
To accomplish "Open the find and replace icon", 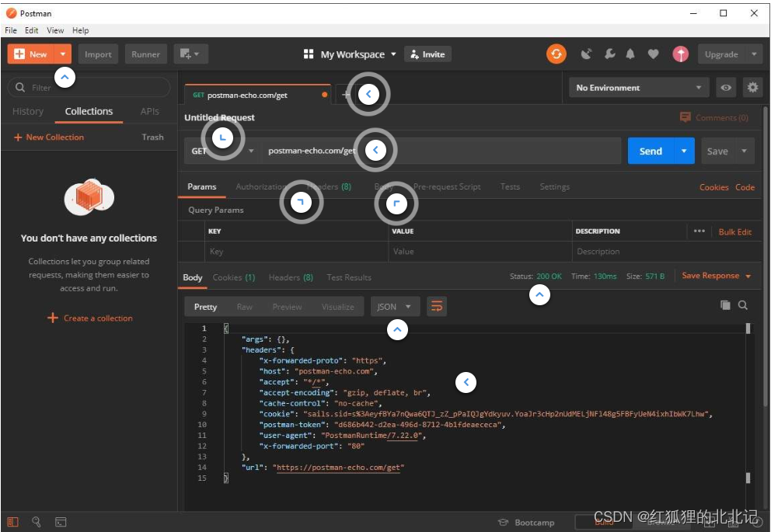I will tap(37, 522).
